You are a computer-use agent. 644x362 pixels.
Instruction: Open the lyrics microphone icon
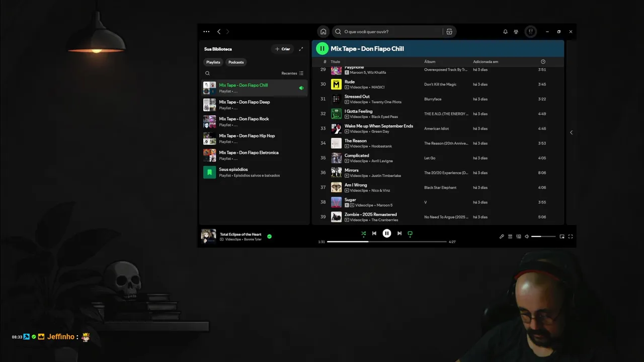click(x=502, y=236)
